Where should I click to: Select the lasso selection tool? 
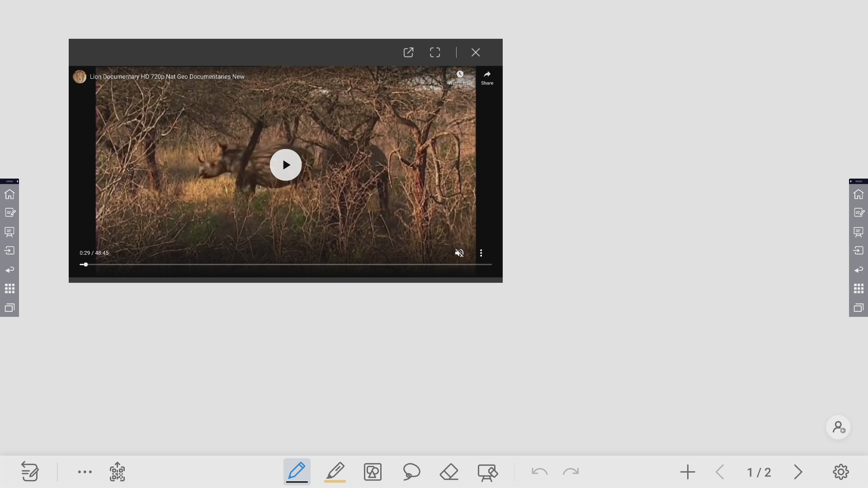pos(411,472)
